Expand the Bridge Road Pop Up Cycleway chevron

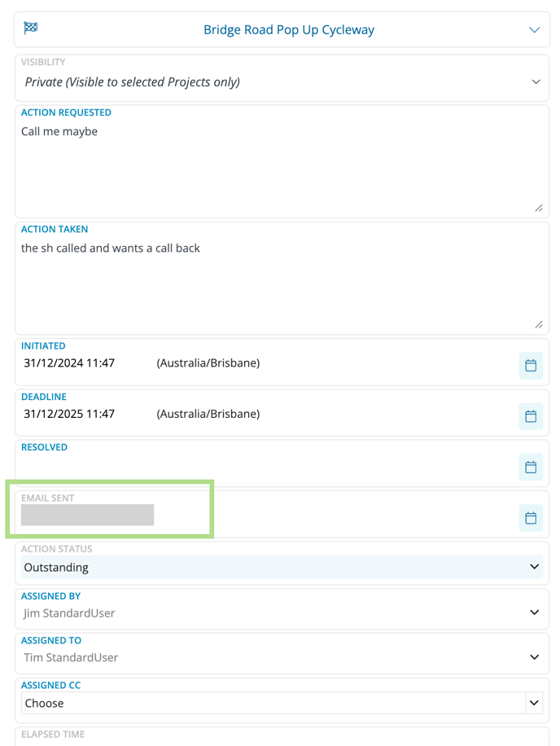[x=534, y=30]
